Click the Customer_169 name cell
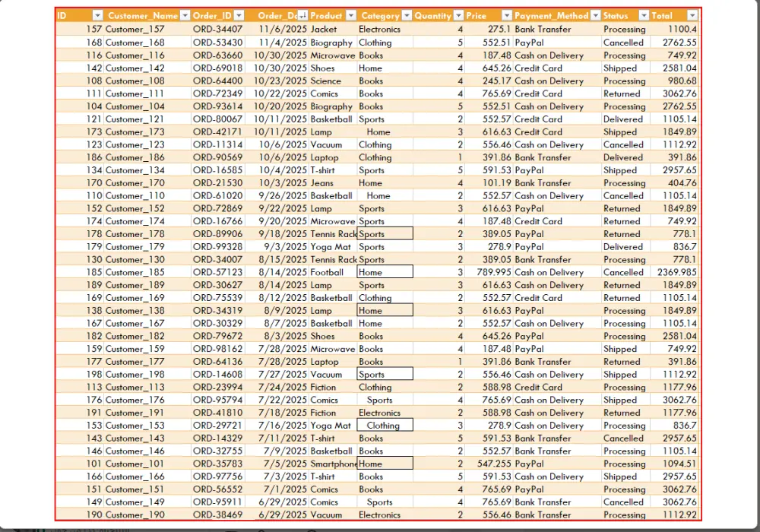Viewport: 760px width, 532px height. 147,297
